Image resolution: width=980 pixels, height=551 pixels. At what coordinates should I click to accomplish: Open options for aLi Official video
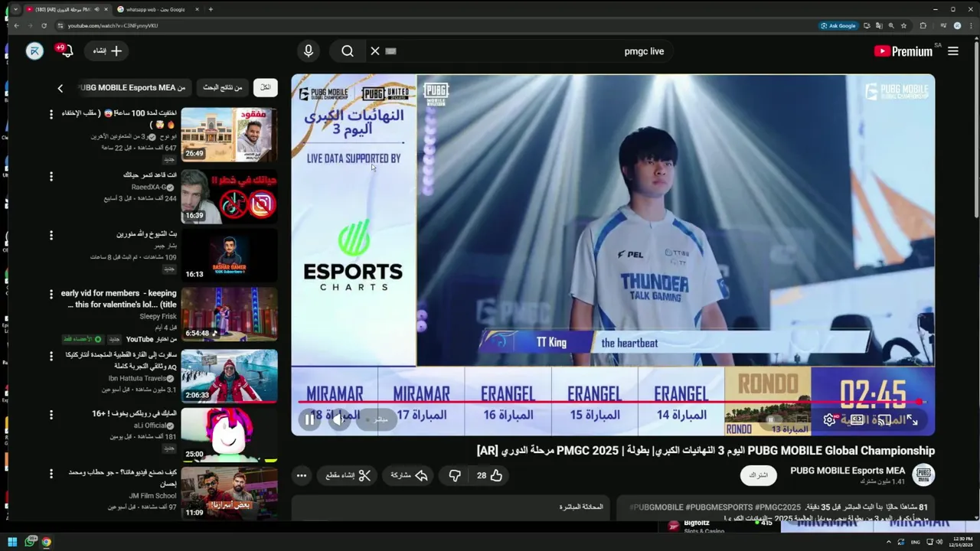pyautogui.click(x=51, y=415)
